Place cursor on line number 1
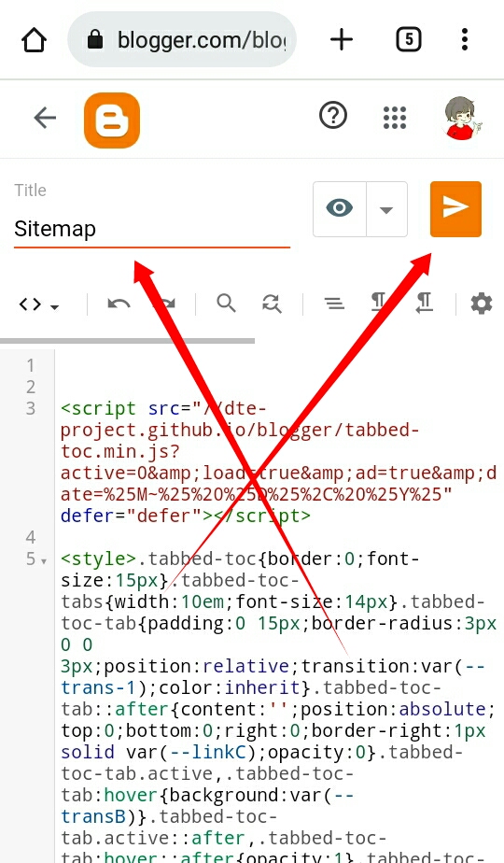The image size is (504, 863). click(31, 365)
